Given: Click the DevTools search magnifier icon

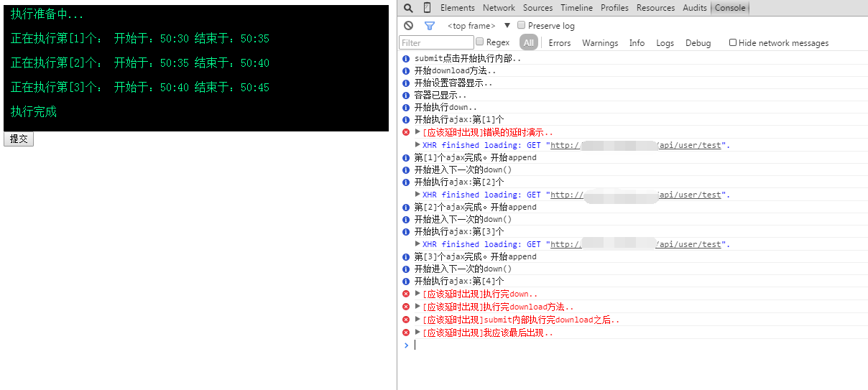Looking at the screenshot, I should 408,8.
